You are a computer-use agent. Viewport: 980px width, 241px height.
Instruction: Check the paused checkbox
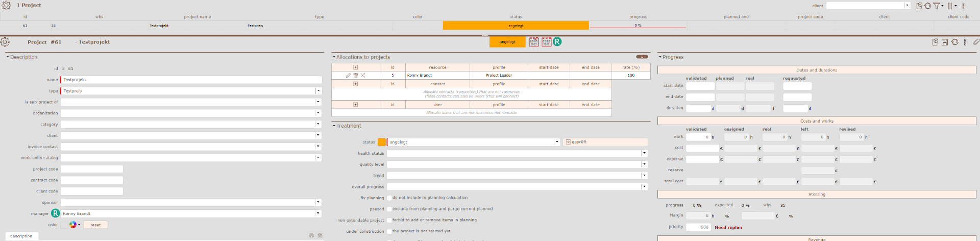[x=389, y=209]
